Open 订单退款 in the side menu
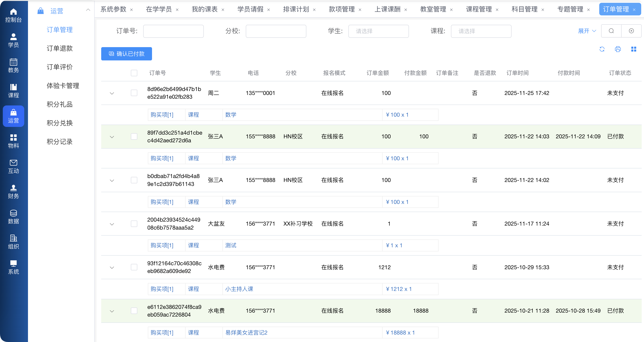 (59, 48)
